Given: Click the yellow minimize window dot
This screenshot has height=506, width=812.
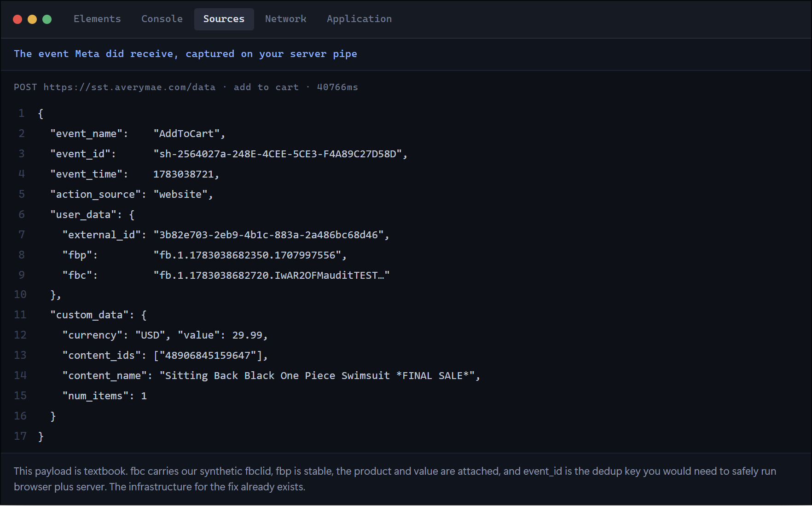Looking at the screenshot, I should (32, 19).
